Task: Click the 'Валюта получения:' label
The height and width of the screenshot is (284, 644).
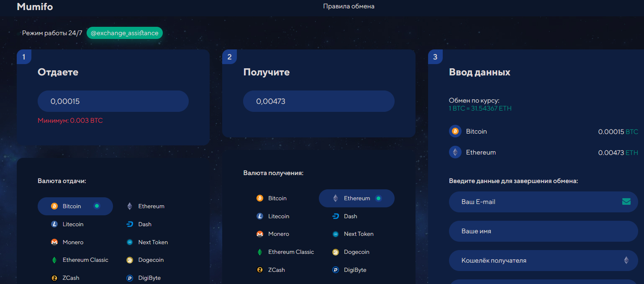Action: [273, 173]
